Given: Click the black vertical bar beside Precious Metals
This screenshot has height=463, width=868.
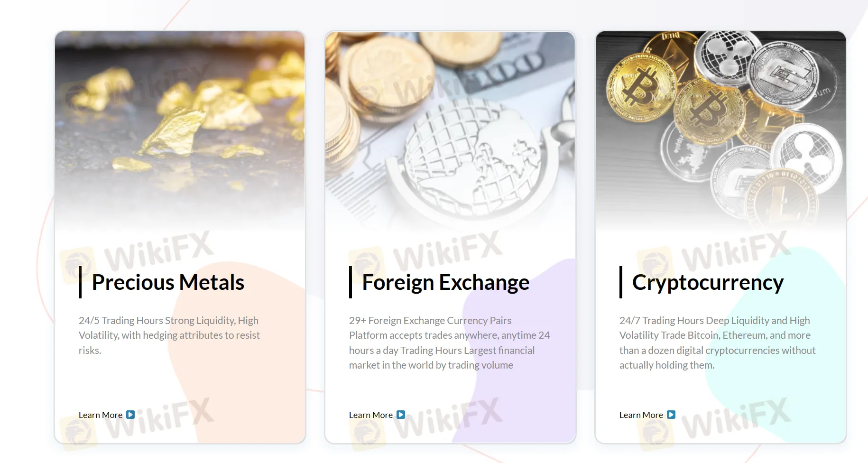Looking at the screenshot, I should click(80, 282).
